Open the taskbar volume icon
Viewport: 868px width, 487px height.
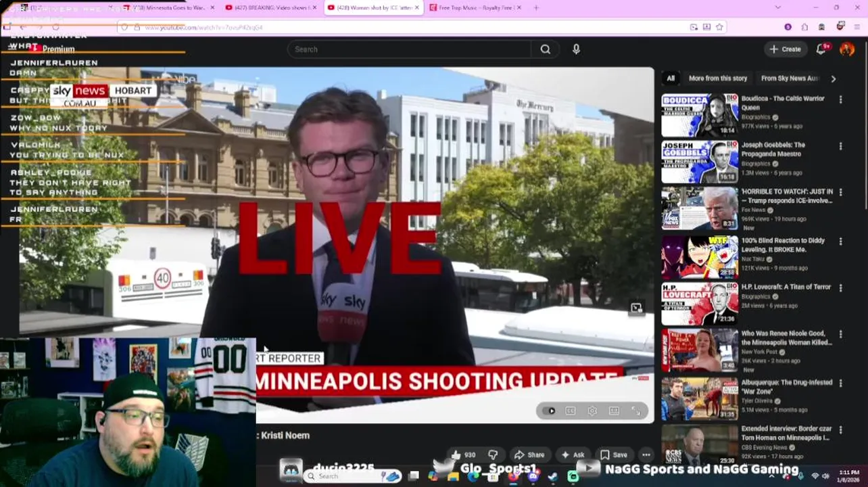(x=825, y=476)
